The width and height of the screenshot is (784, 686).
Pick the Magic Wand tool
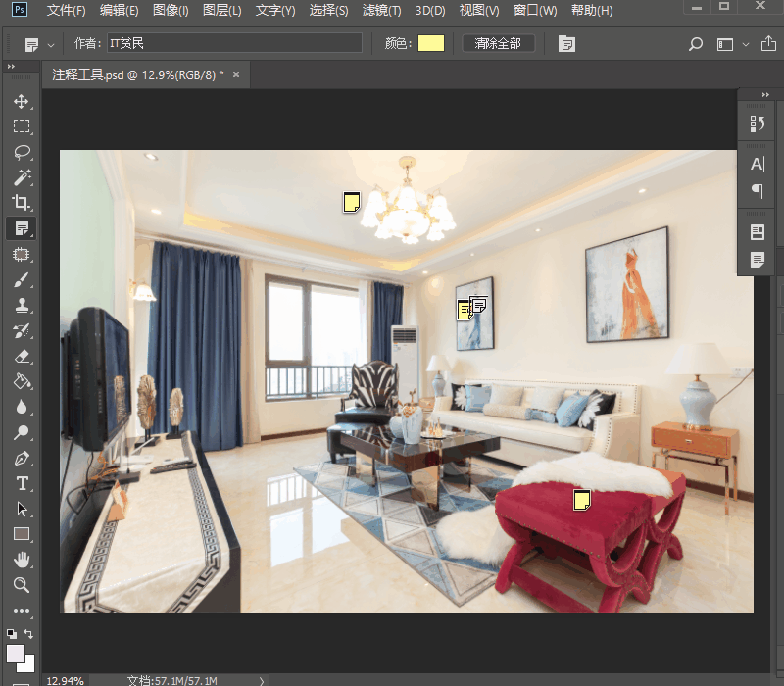click(x=22, y=177)
